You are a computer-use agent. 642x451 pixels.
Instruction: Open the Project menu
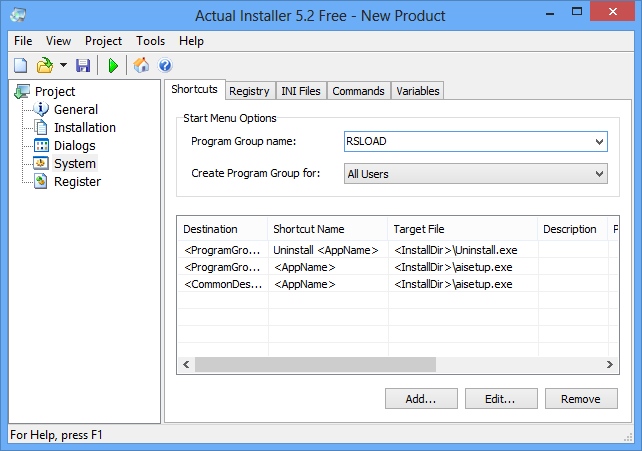point(103,41)
